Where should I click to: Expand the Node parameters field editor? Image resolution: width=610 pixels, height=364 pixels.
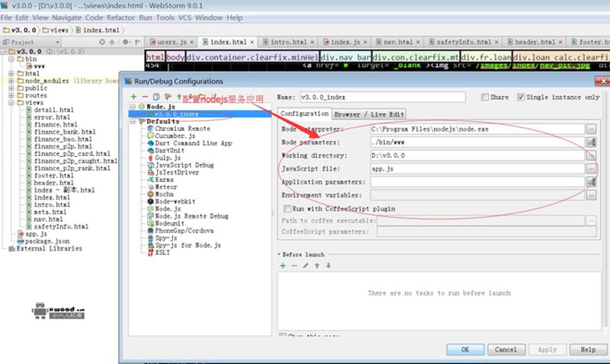point(591,142)
